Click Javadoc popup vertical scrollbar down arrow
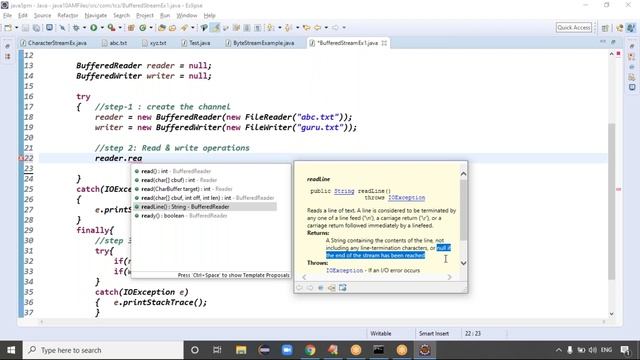Viewport: 640px width, 360px height. pyautogui.click(x=463, y=263)
